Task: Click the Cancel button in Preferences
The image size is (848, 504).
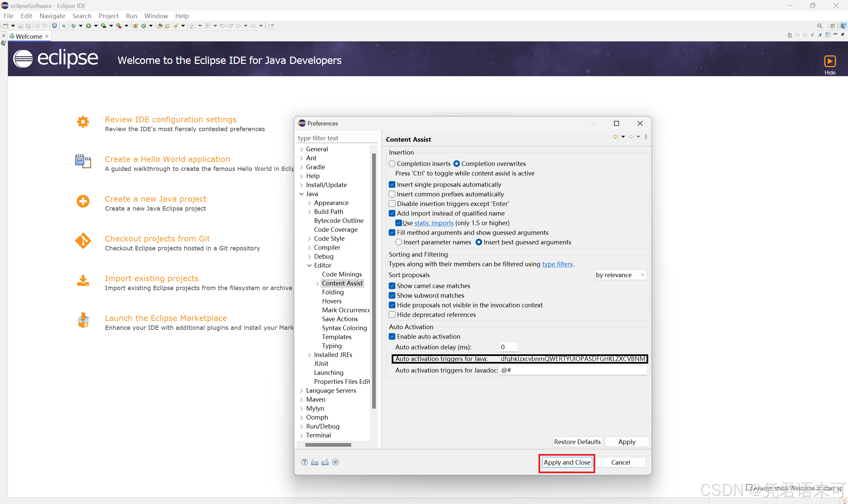Action: (620, 463)
